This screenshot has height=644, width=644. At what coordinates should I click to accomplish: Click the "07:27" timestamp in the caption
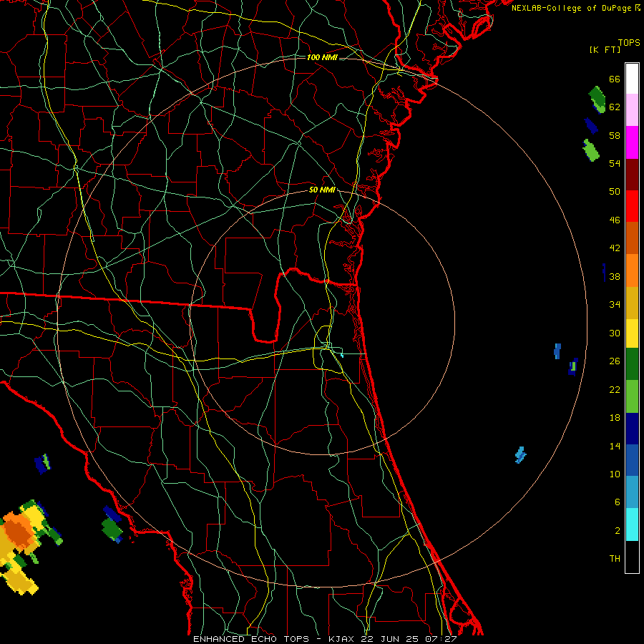coord(442,639)
